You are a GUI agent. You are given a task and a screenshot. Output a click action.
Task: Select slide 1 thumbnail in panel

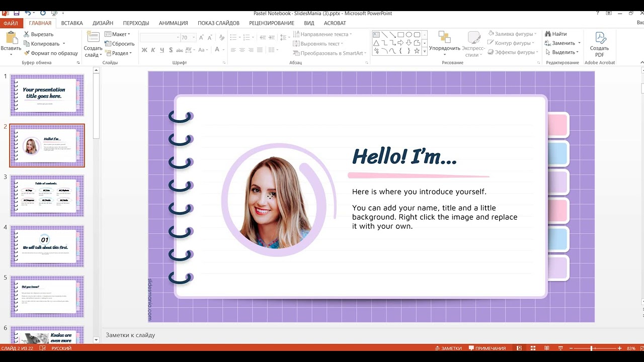[x=47, y=95]
